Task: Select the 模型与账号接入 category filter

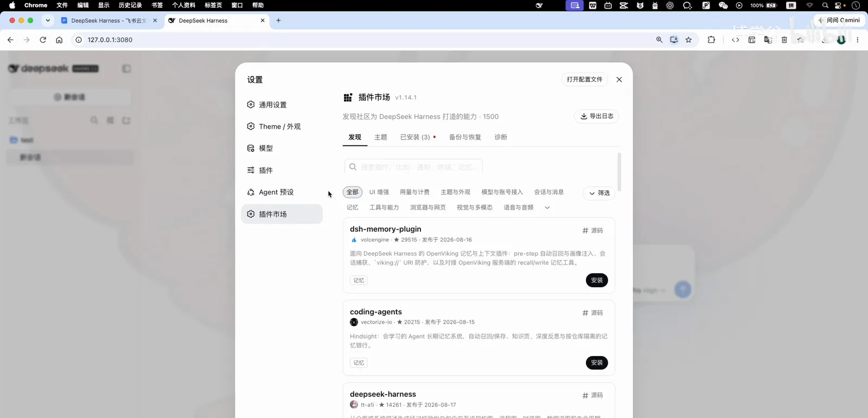Action: [502, 192]
